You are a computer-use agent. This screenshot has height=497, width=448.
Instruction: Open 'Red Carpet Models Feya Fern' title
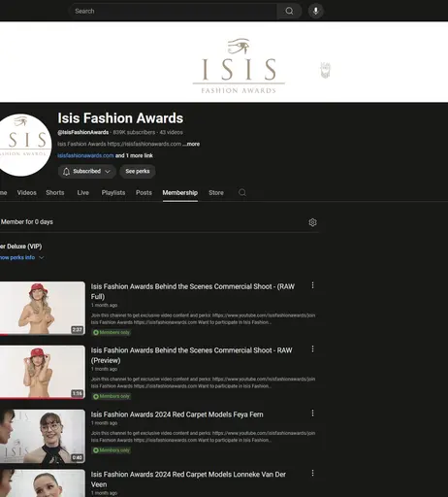coord(176,414)
